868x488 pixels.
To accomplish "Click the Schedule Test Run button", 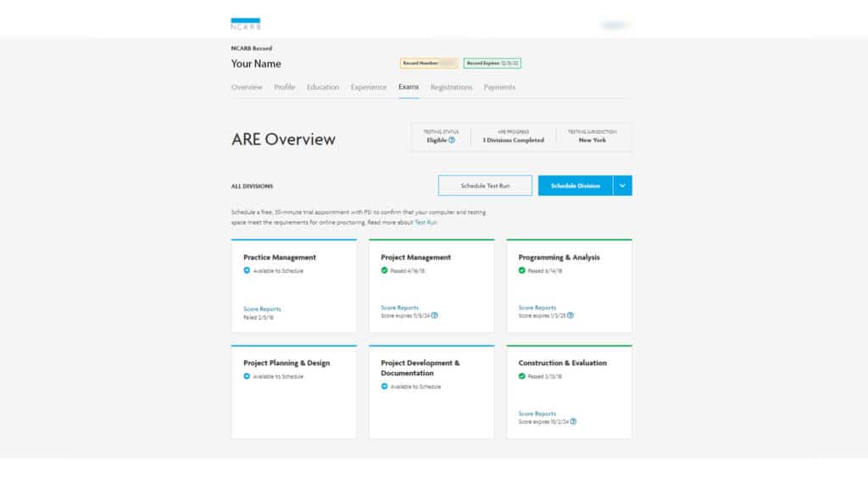I will (485, 186).
